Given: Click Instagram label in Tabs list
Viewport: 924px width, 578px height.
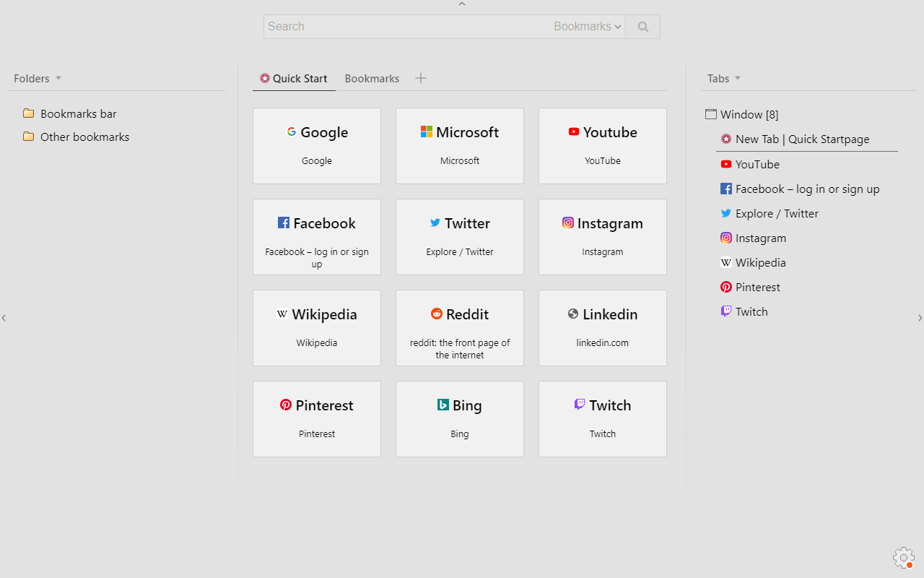Looking at the screenshot, I should pos(761,238).
